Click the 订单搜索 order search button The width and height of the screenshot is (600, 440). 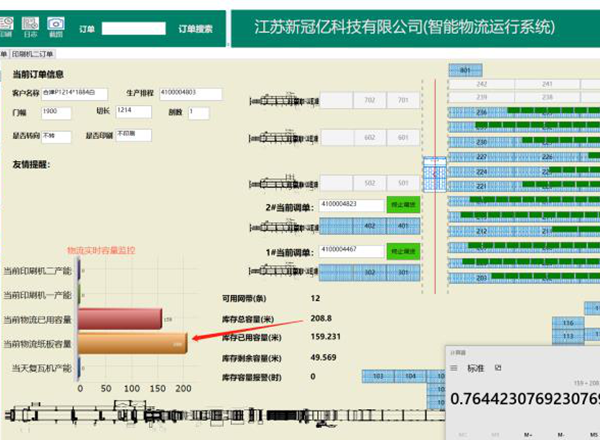(195, 29)
